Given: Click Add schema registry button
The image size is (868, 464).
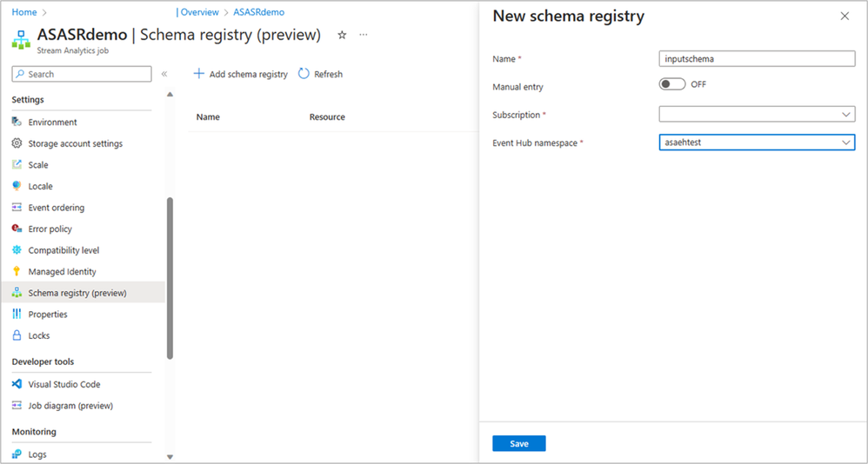Looking at the screenshot, I should 241,74.
